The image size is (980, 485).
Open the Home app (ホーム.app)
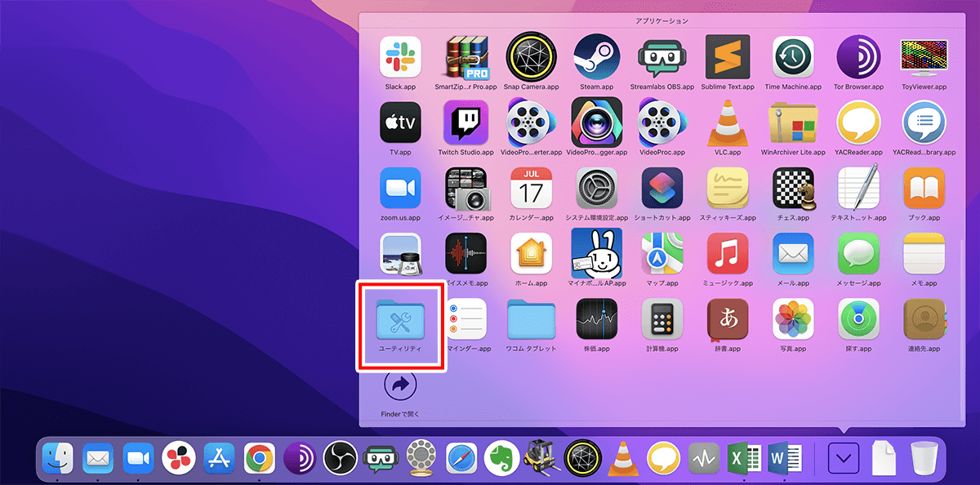[531, 254]
